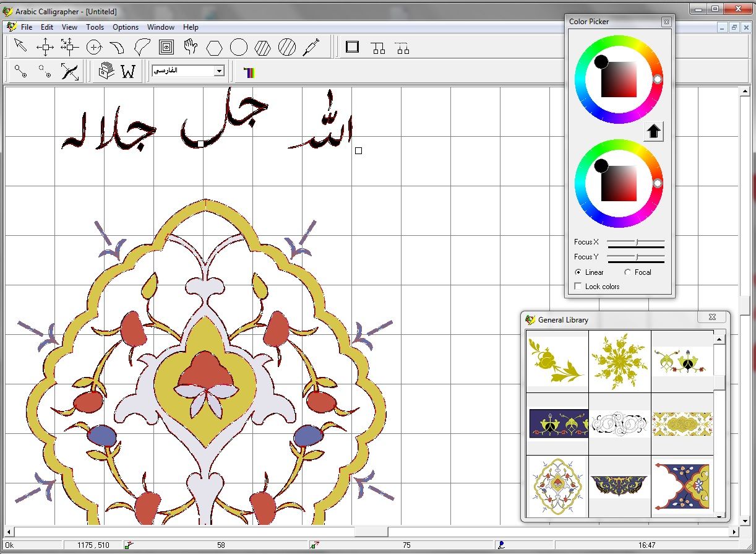Click the white hue marker on lower wheel

tap(658, 183)
